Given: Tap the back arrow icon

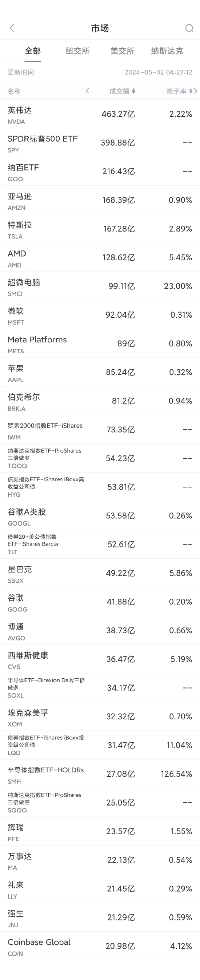Looking at the screenshot, I should point(12,28).
